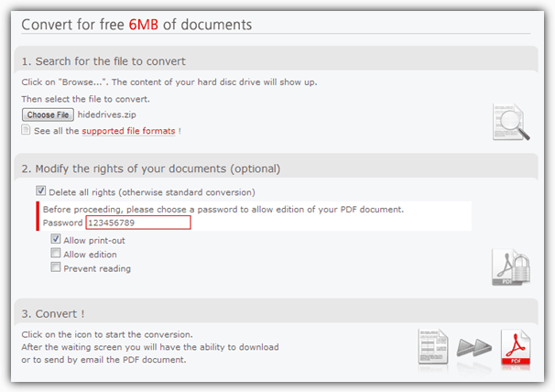Uncheck the Delete all rights checkbox
The height and width of the screenshot is (392, 555).
[x=40, y=191]
